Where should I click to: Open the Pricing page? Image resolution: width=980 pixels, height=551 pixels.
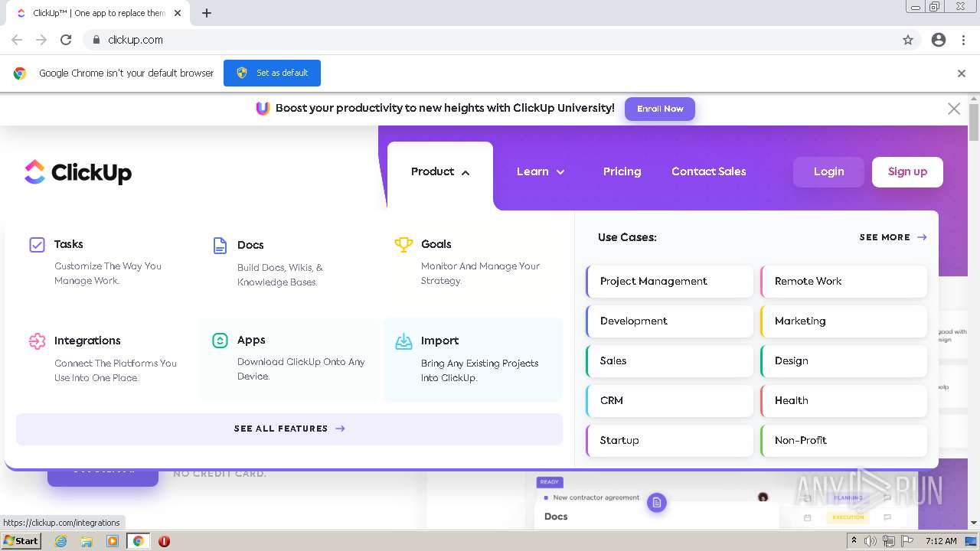point(622,172)
